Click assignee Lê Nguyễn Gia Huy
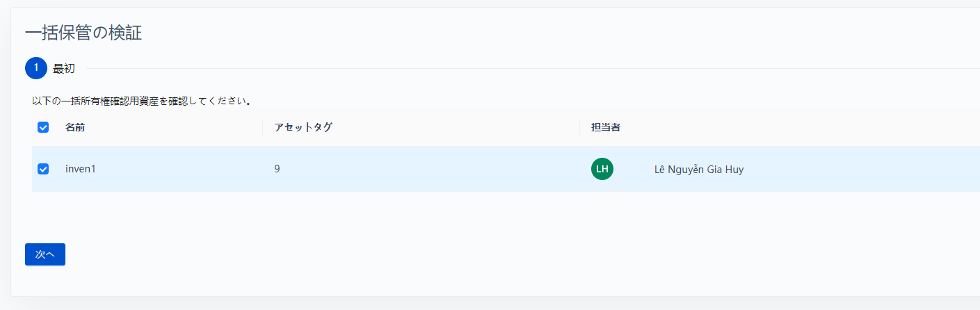This screenshot has height=310, width=980. 699,169
